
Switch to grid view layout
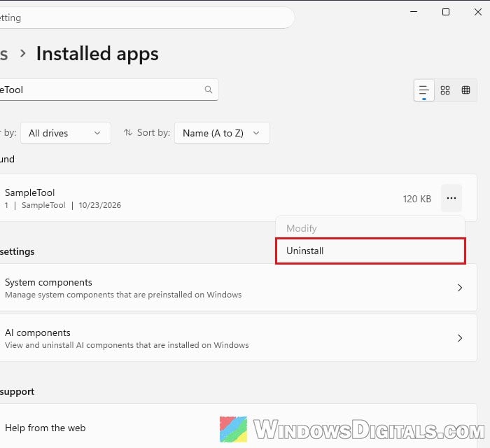tap(445, 90)
